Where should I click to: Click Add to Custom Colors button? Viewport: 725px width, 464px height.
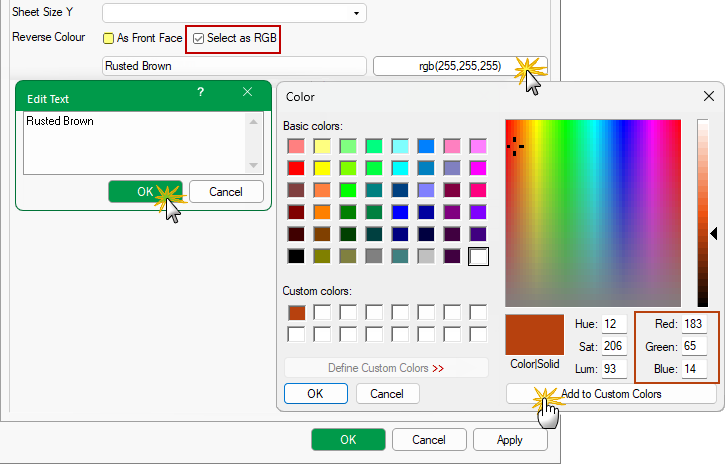[x=611, y=394]
